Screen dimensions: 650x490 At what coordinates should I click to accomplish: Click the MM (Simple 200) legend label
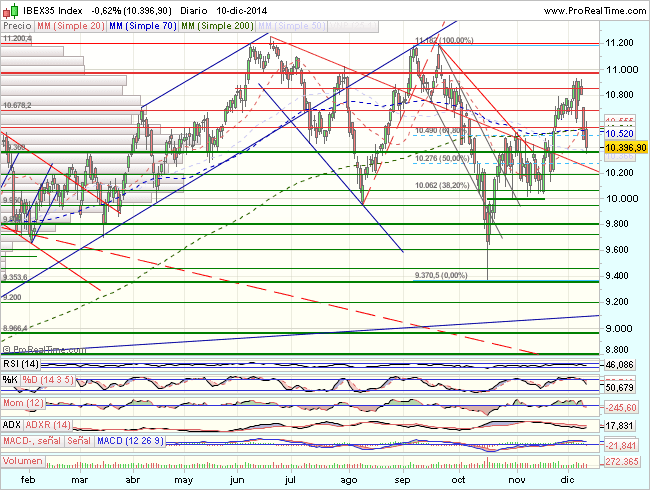pos(218,26)
